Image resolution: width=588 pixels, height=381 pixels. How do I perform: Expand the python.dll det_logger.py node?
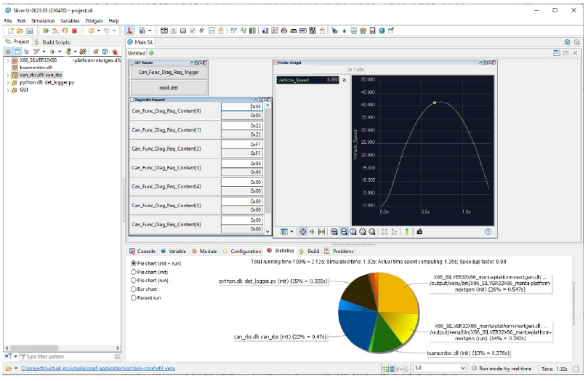pyautogui.click(x=7, y=82)
